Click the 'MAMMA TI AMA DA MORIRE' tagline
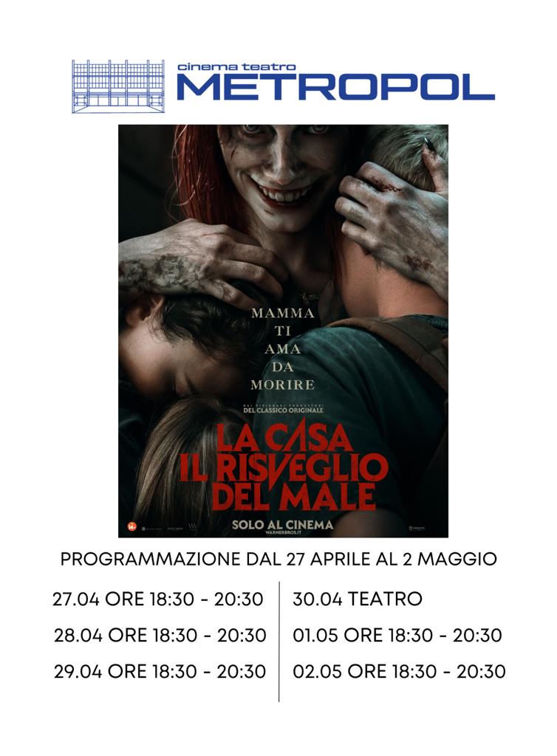 coord(283,348)
